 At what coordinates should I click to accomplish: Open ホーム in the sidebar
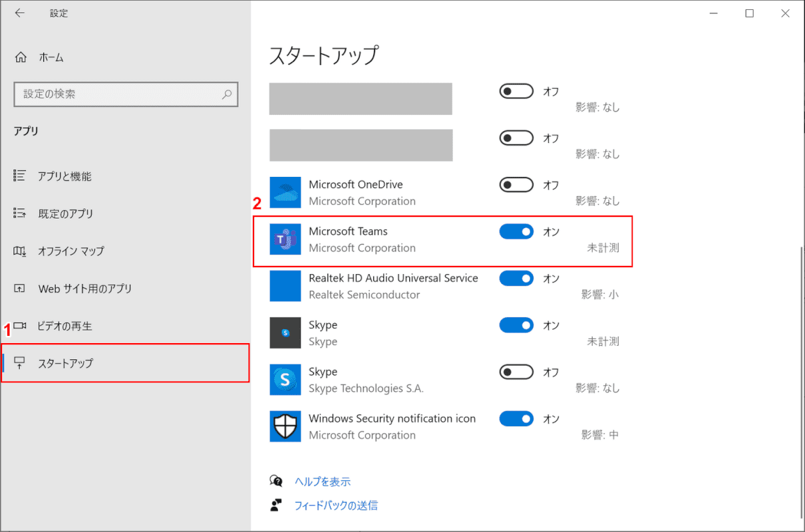[x=125, y=57]
